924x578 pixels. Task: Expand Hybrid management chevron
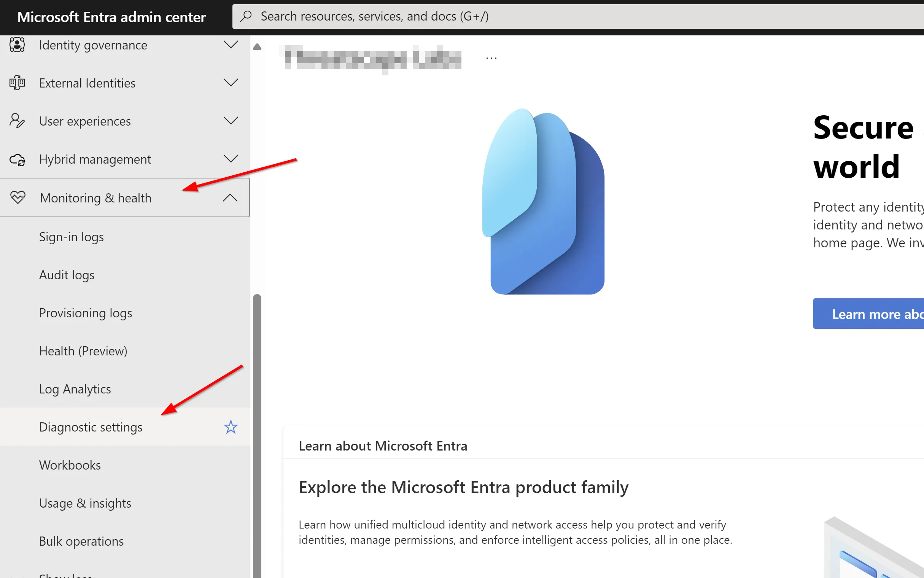(x=231, y=159)
